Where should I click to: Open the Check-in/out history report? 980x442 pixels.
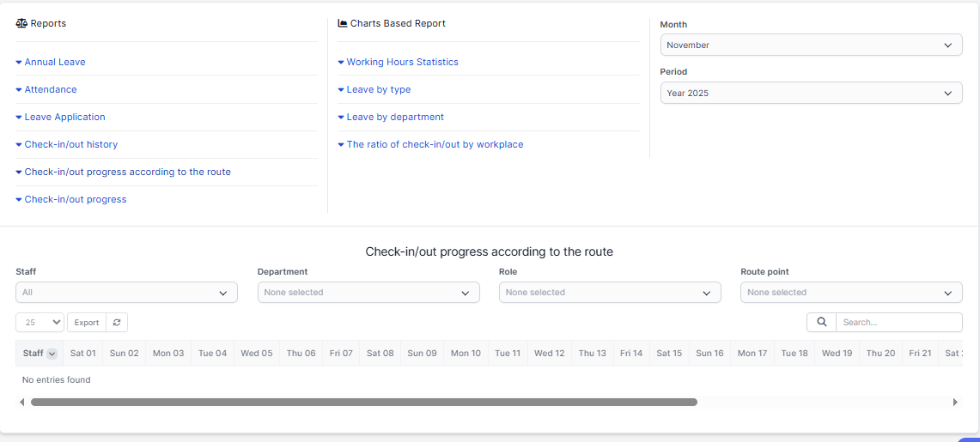click(70, 144)
